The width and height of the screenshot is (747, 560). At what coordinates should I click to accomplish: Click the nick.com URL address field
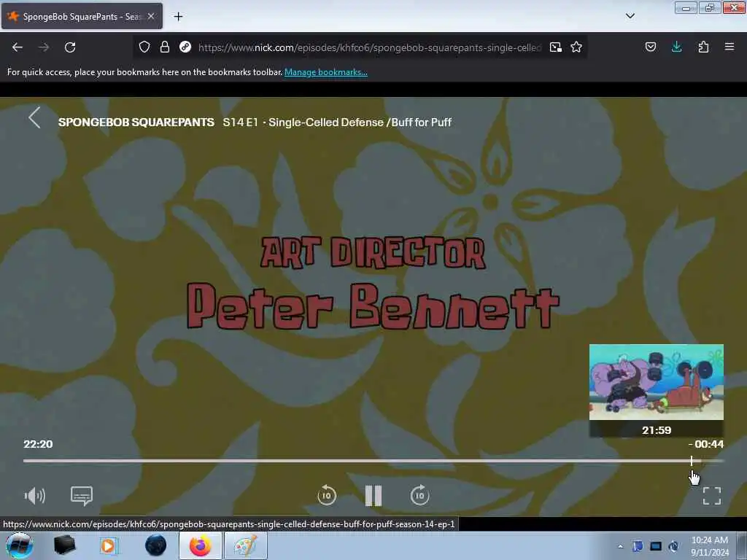(x=370, y=47)
